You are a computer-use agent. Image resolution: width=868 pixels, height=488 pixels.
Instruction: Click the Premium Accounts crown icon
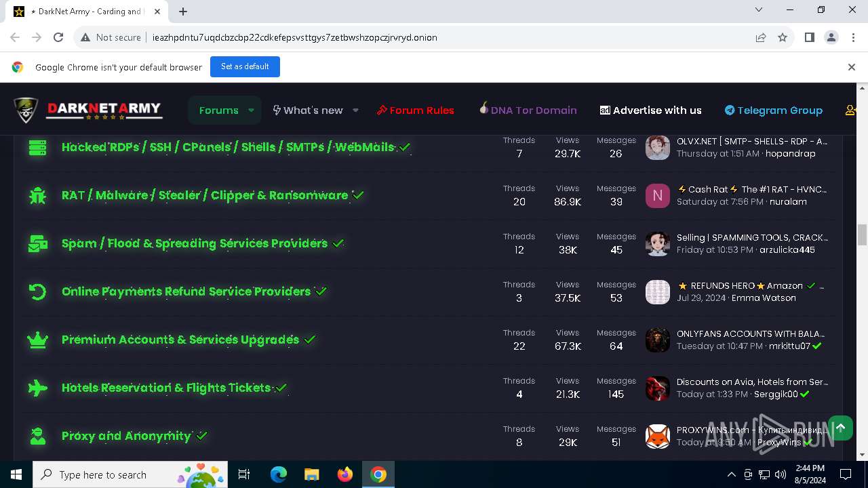pyautogui.click(x=37, y=340)
